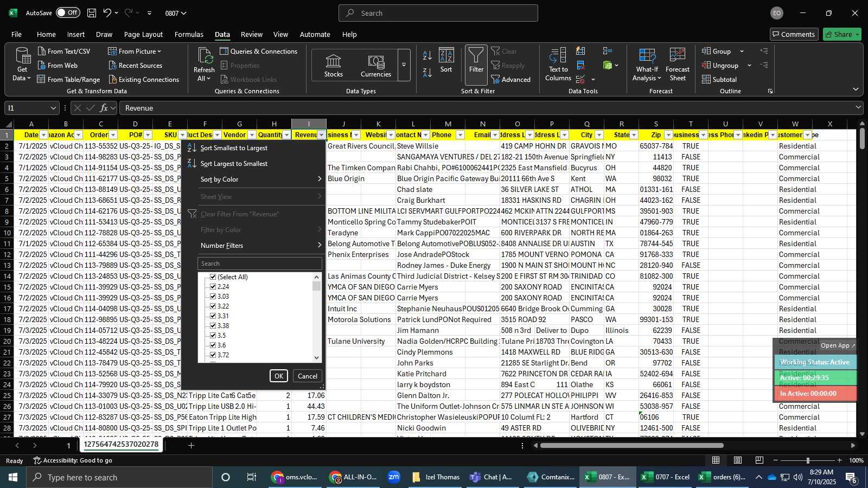This screenshot has height=488, width=868.
Task: Open the Number Filters submenu
Action: pos(254,246)
